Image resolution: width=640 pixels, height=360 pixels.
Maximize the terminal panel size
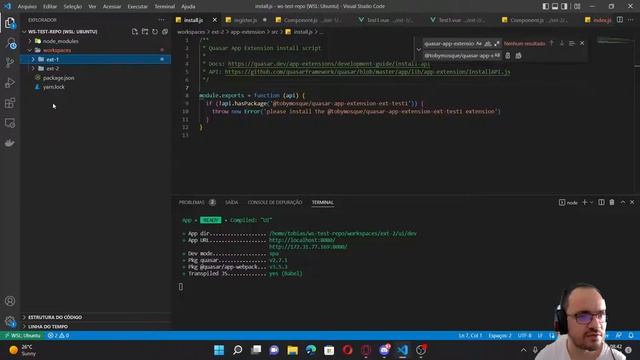pos(623,202)
